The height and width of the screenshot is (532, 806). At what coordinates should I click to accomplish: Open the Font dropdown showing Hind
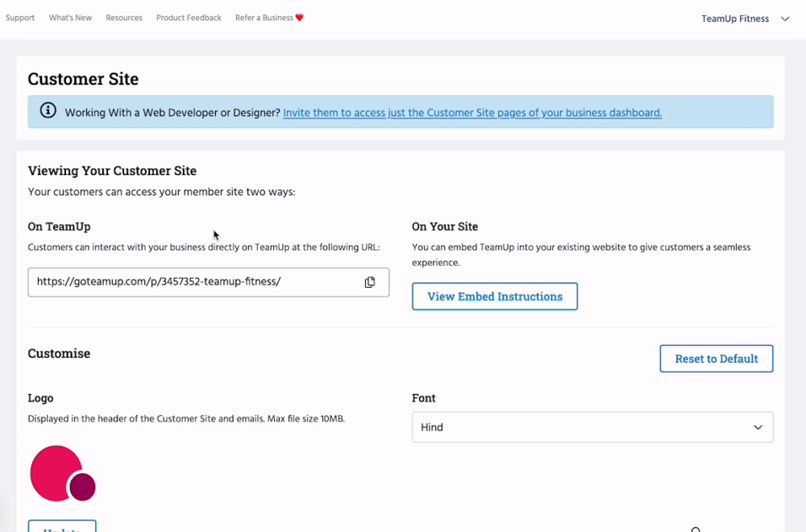tap(592, 427)
